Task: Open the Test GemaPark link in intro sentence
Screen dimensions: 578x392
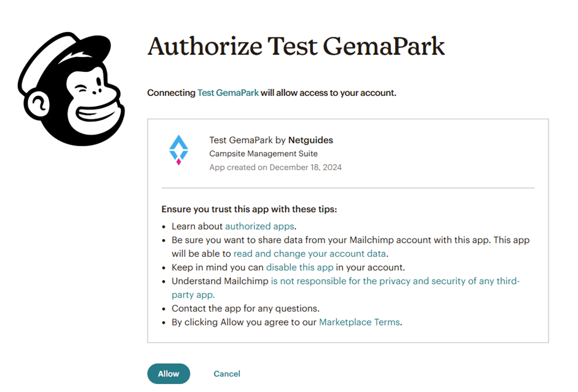Action: (x=228, y=93)
